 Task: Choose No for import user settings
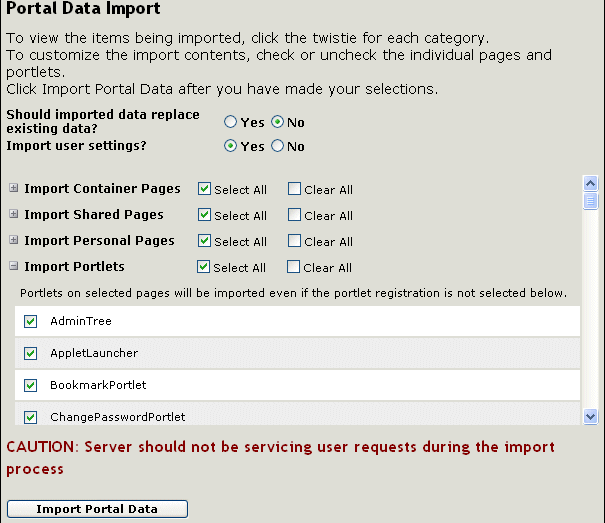pyautogui.click(x=278, y=146)
